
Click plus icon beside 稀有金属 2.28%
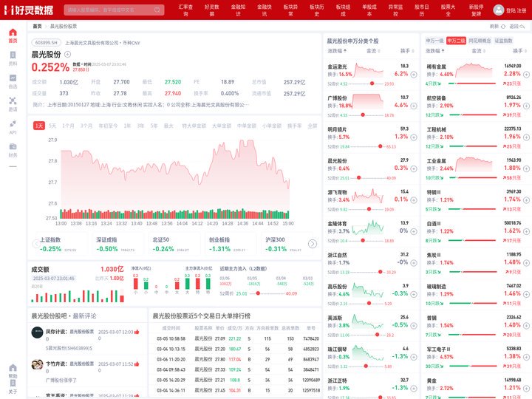[526, 75]
